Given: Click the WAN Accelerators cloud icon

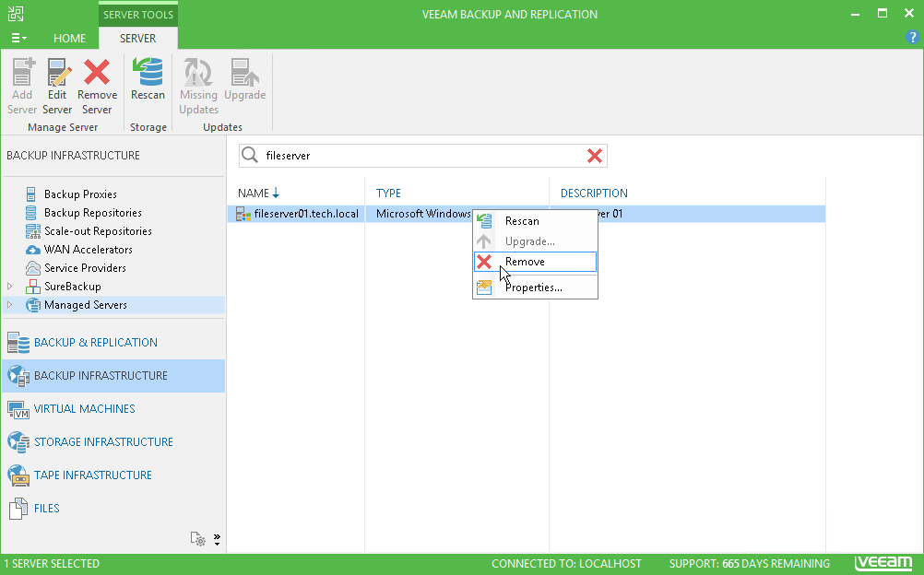Looking at the screenshot, I should [33, 250].
